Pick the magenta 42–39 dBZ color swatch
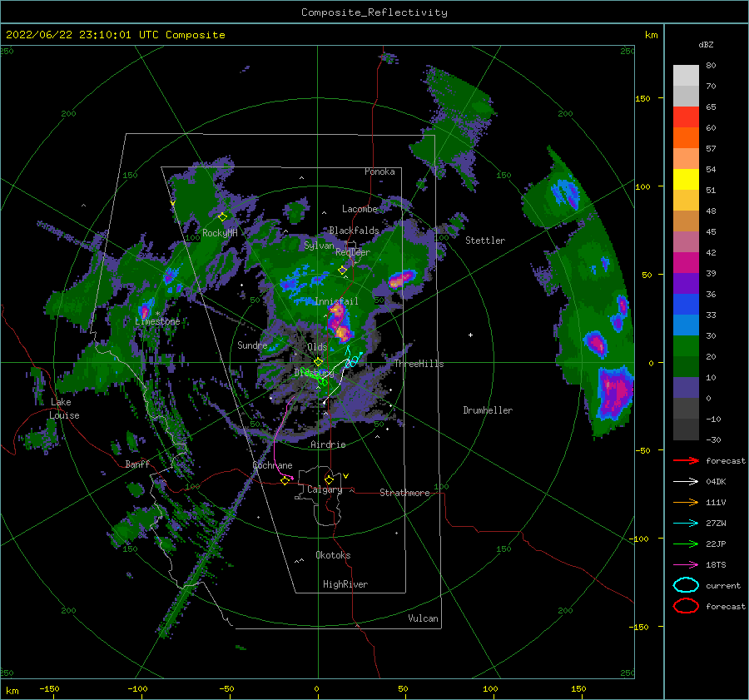This screenshot has width=749, height=700. (686, 263)
